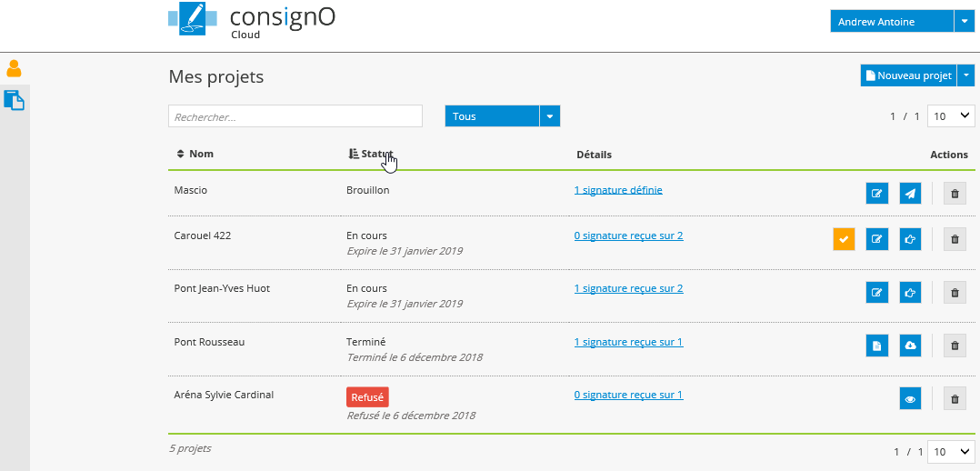The image size is (980, 471).
Task: Open document icon for Pont Rousseau
Action: point(876,346)
